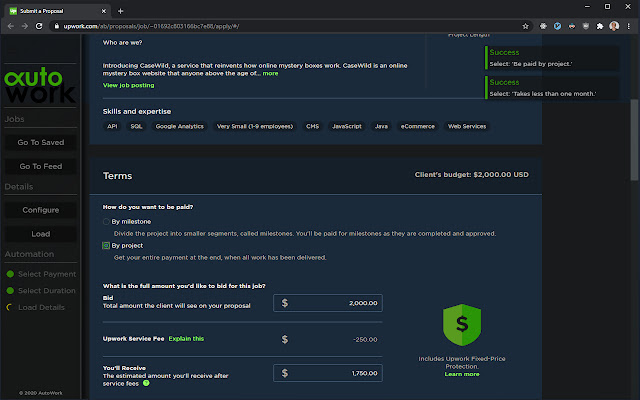The height and width of the screenshot is (400, 640).
Task: Click the Select Payment automation step
Action: (x=41, y=274)
